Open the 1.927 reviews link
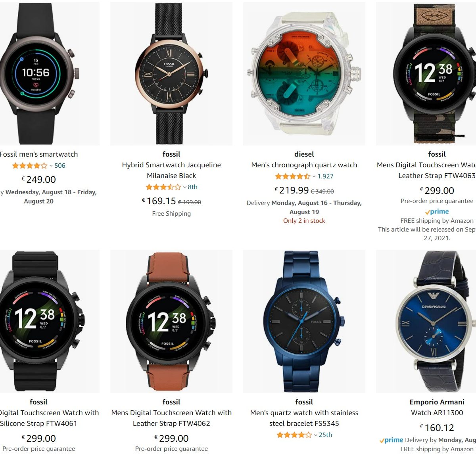476x454 pixels. (325, 176)
